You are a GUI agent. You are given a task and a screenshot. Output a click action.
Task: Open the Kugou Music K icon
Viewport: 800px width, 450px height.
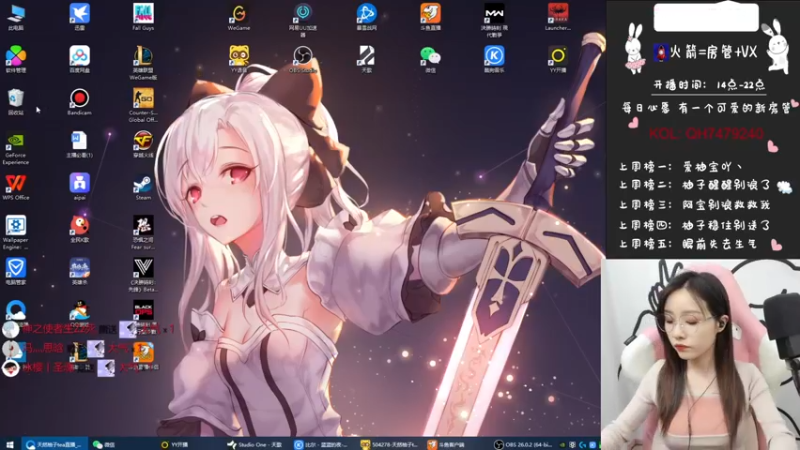(494, 59)
